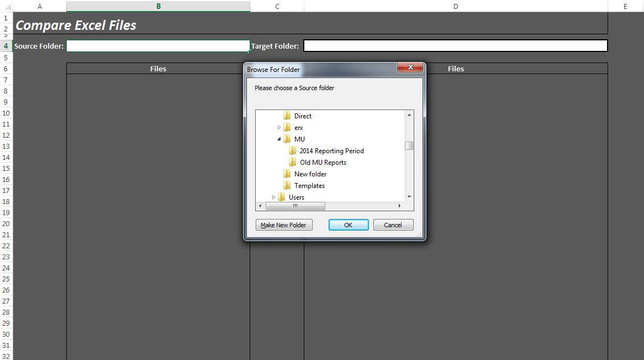Expand the Users folder node
644x360 pixels.
click(273, 197)
